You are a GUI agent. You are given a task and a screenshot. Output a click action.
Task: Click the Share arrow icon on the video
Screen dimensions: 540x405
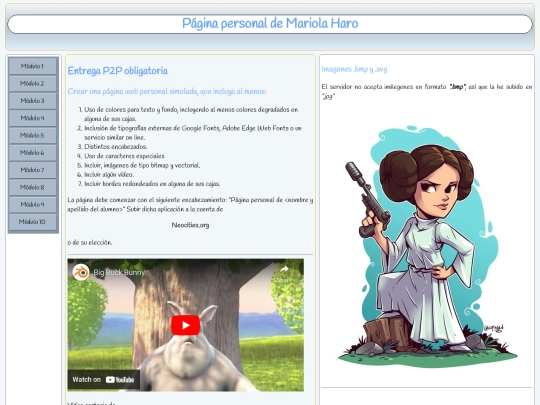click(284, 269)
